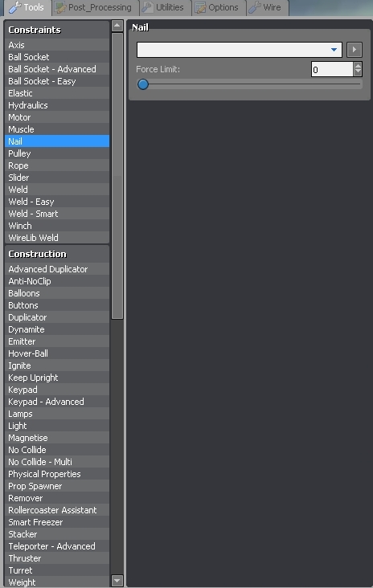Select the Winch tool

pyautogui.click(x=57, y=226)
